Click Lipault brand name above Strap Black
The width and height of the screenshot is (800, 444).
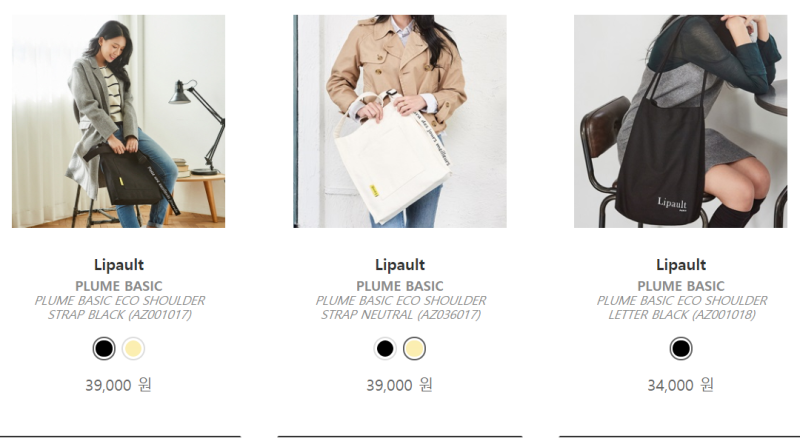click(119, 265)
